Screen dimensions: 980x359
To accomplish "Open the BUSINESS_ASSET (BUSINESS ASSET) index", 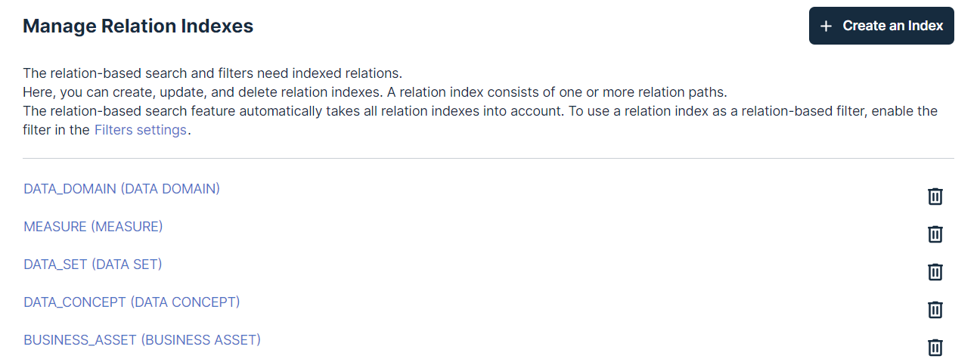I will coord(142,340).
